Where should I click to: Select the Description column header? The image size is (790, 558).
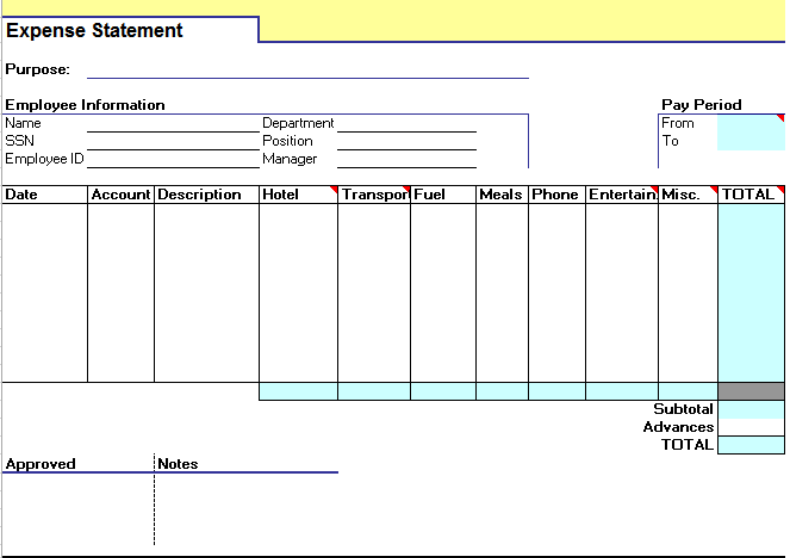coord(207,195)
